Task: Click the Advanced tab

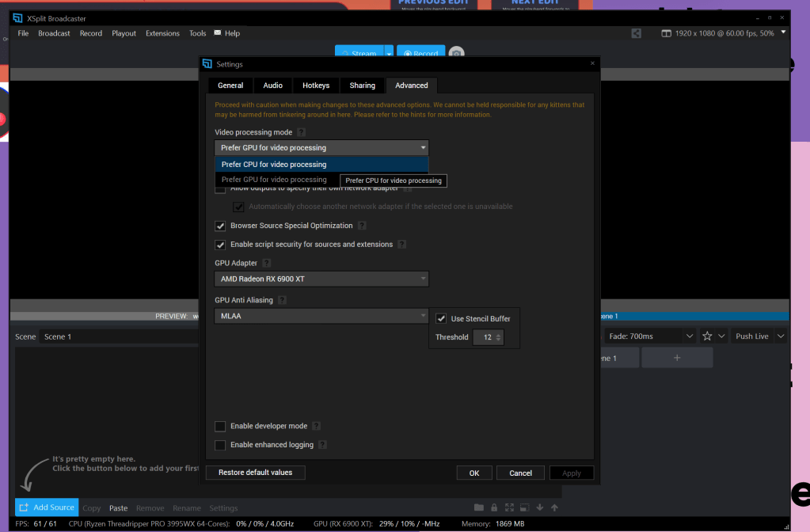Action: [411, 85]
